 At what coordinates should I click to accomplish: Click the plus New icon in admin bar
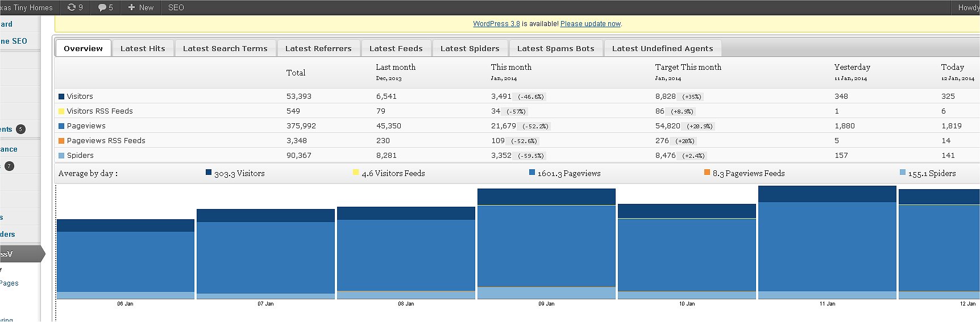pos(131,7)
